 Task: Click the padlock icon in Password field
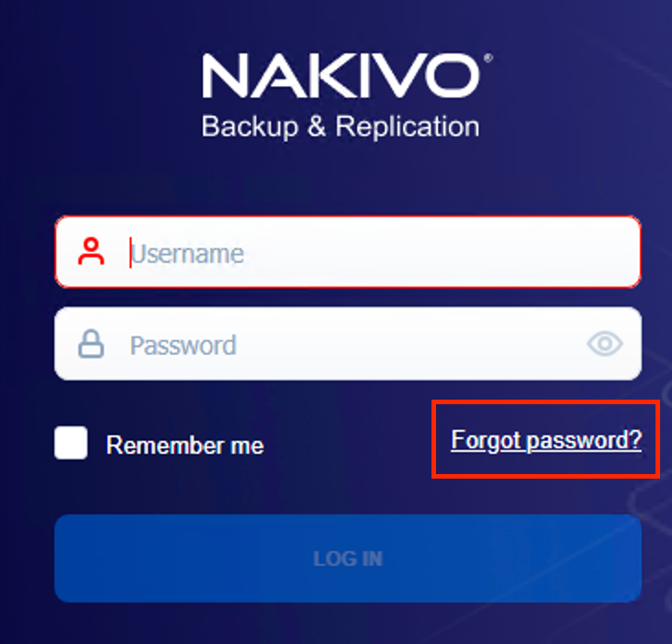[x=90, y=345]
